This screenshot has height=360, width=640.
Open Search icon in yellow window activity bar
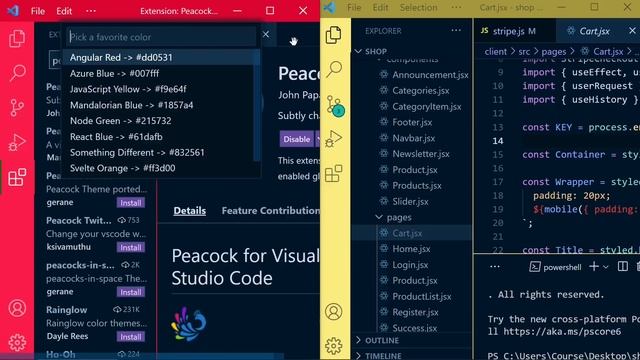[334, 69]
